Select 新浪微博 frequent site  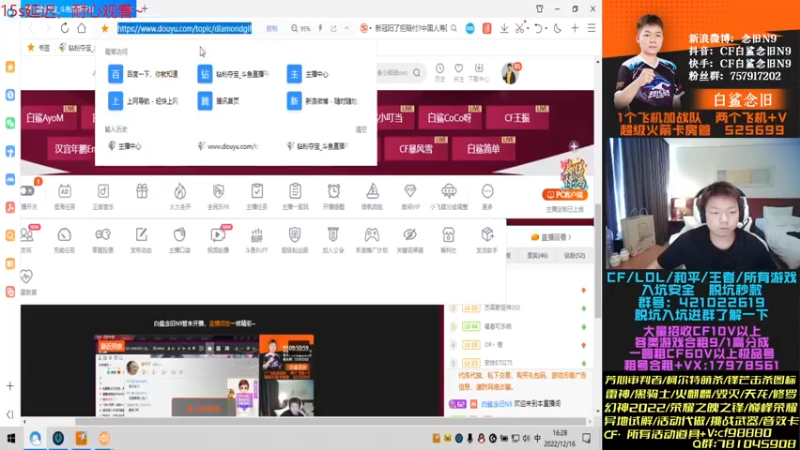click(322, 101)
